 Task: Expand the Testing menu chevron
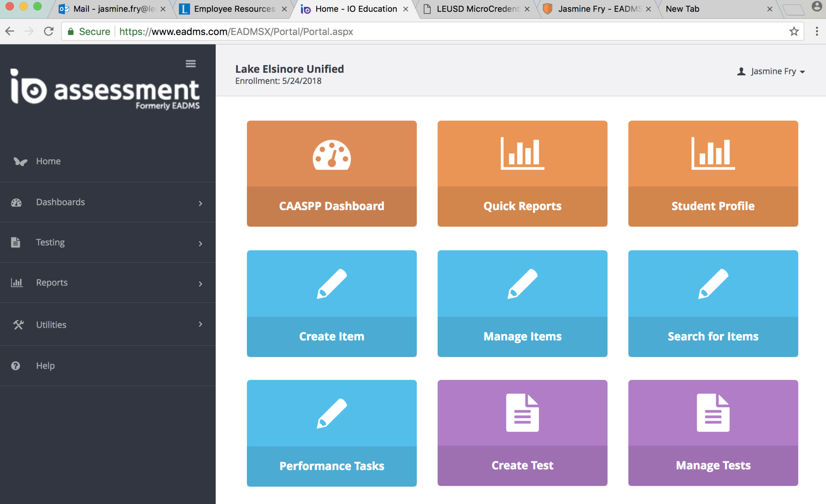click(x=200, y=244)
